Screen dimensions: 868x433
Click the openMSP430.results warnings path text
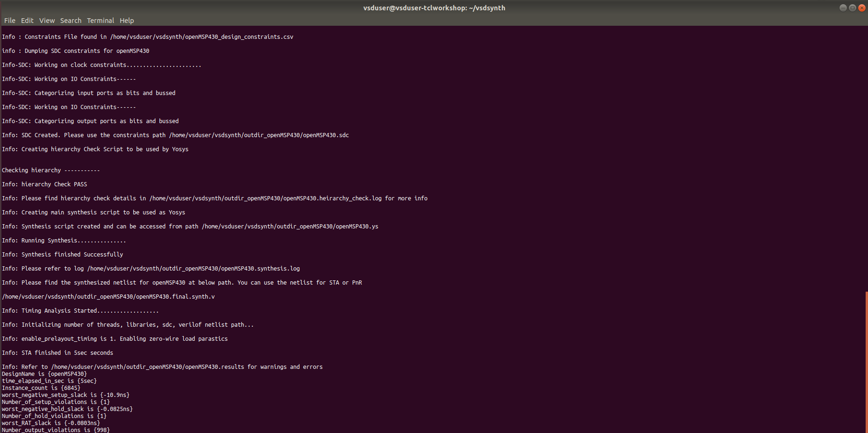tap(147, 367)
